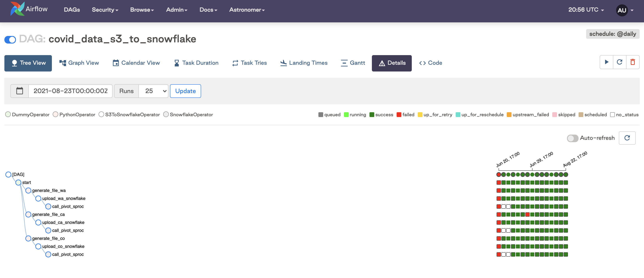View the DAG Code tab
644x278 pixels.
click(x=431, y=63)
